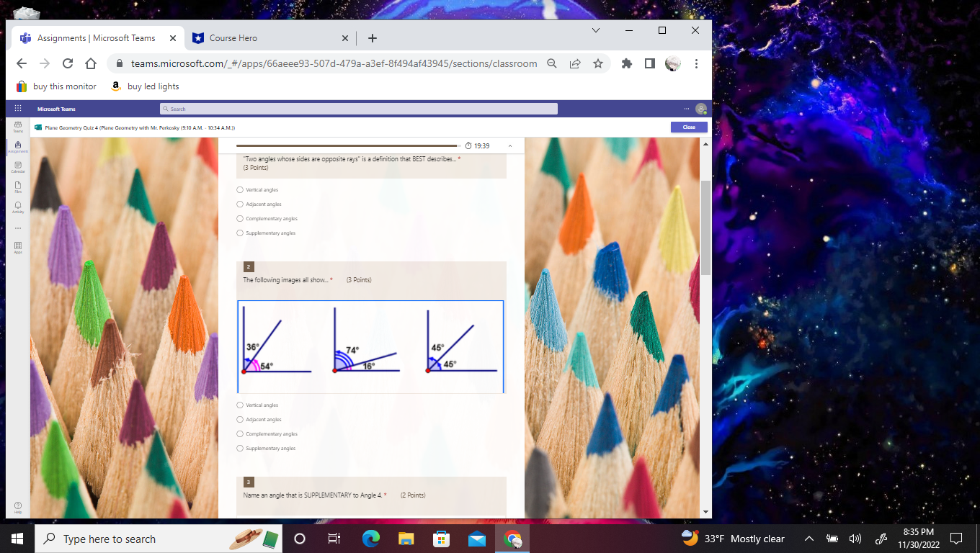Select 'Adjacent angles' for question 2
980x553 pixels.
click(239, 419)
